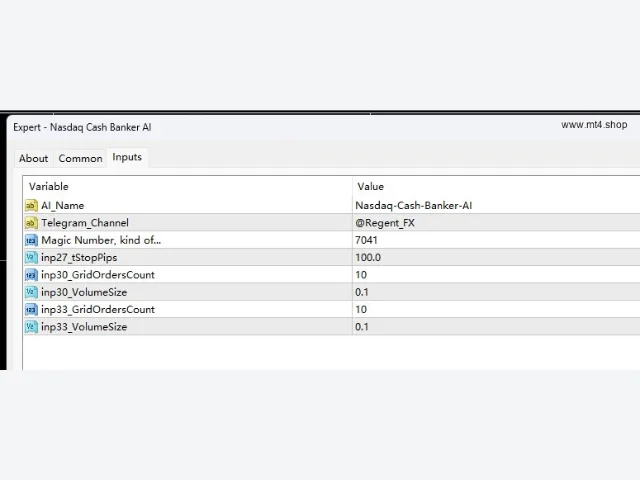Edit the 7041 magic number value
640x480 pixels.
pyautogui.click(x=496, y=240)
